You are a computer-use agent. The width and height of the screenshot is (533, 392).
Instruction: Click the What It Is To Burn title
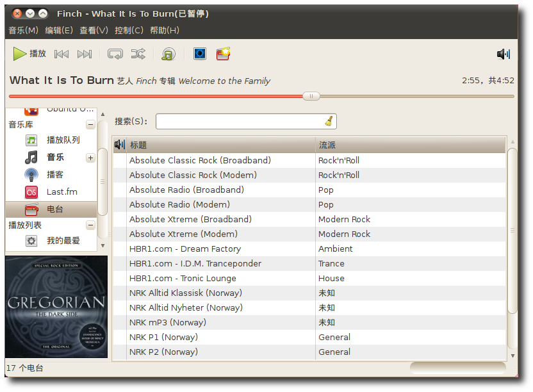(61, 80)
